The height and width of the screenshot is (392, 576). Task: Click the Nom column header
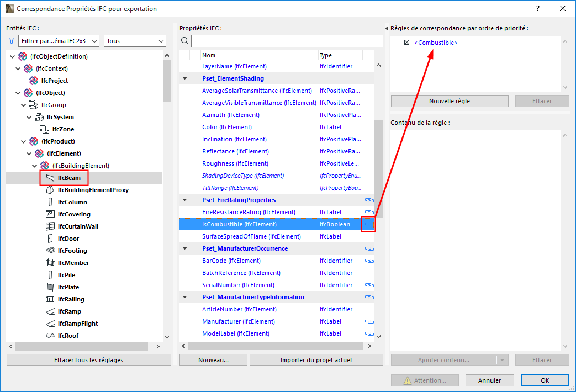[x=260, y=55]
